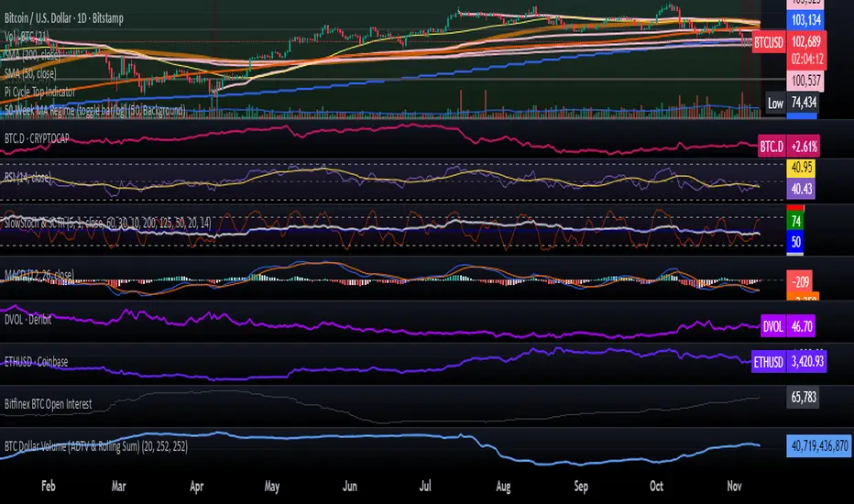Viewport: 854px width, 504px height.
Task: Click the pink BTC.D axis tag
Action: pos(772,146)
